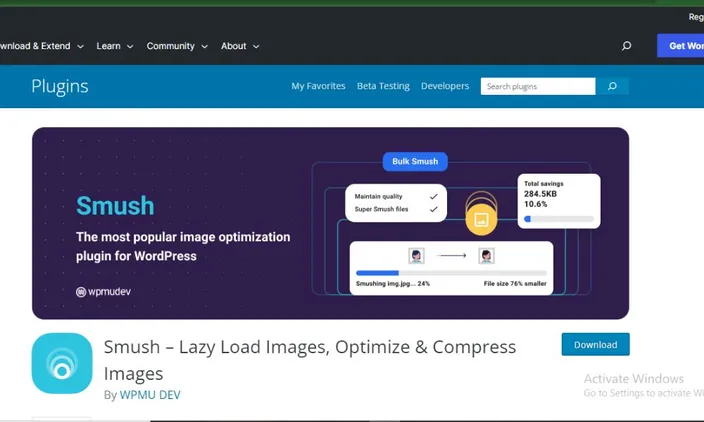Click the Smushing img.jpg progress bar

pyautogui.click(x=451, y=273)
